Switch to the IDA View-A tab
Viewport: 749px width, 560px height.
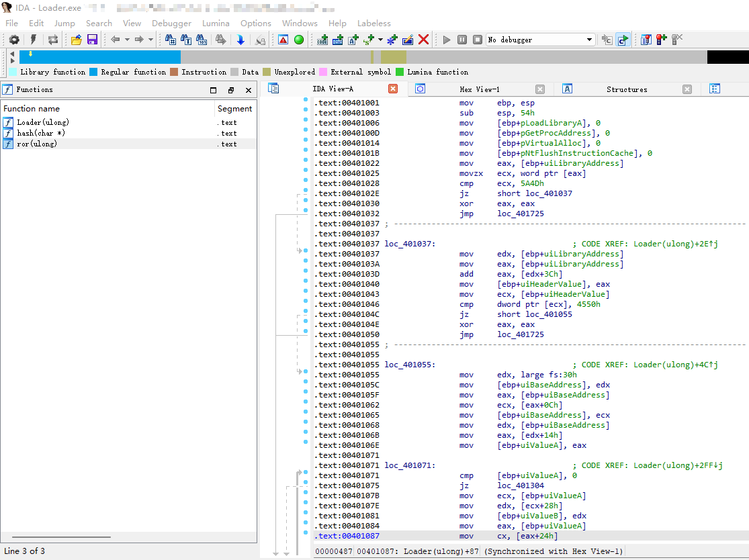333,89
